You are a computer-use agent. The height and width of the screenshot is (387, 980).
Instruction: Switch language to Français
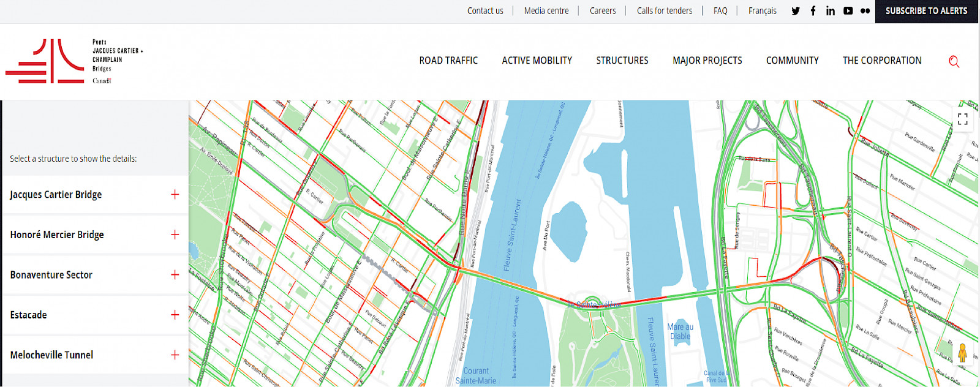coord(763,11)
